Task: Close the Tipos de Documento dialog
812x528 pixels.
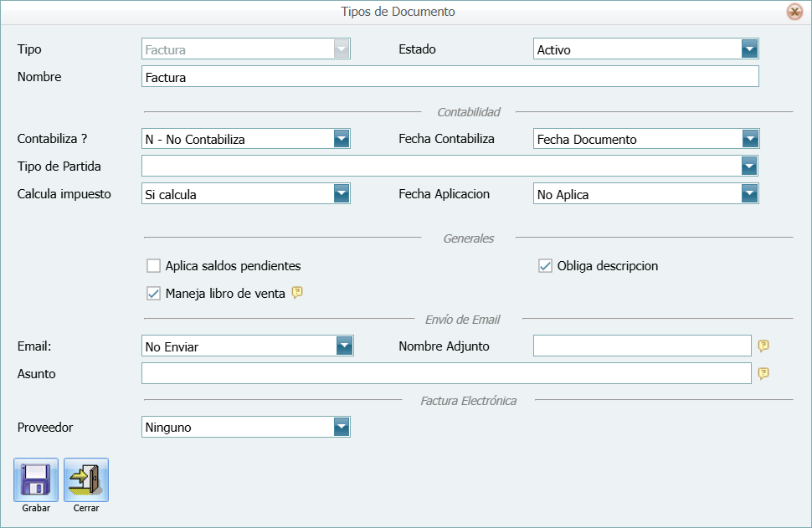Action: pyautogui.click(x=795, y=12)
